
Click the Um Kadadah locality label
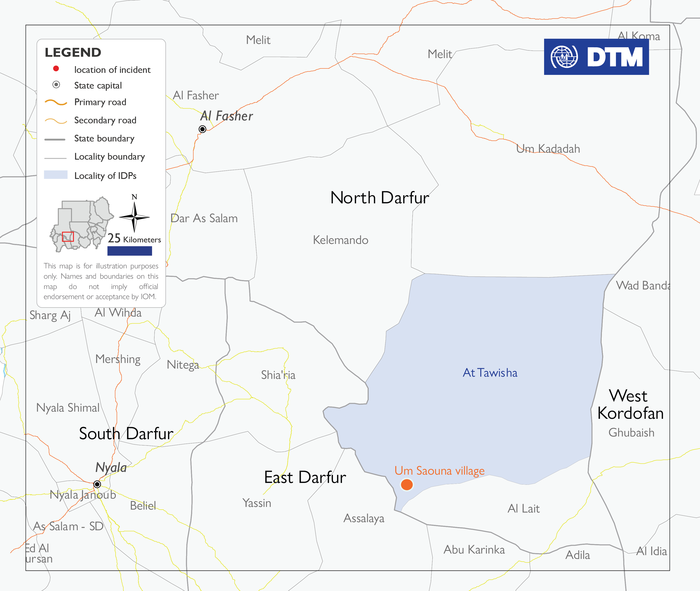(x=548, y=149)
